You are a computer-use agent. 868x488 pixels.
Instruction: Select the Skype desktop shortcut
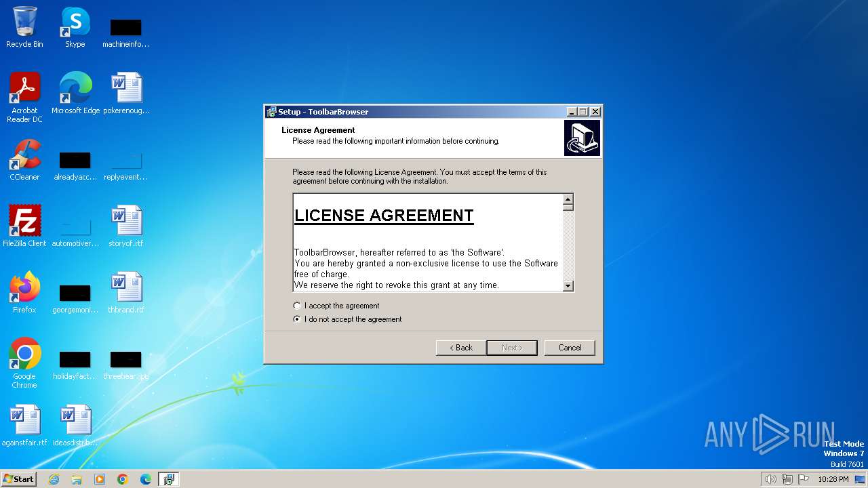pyautogui.click(x=75, y=28)
